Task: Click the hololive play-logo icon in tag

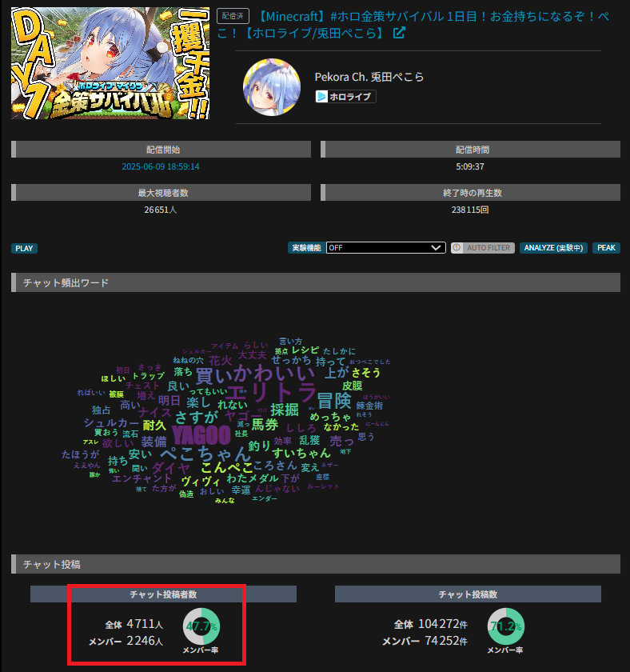Action: click(x=321, y=97)
